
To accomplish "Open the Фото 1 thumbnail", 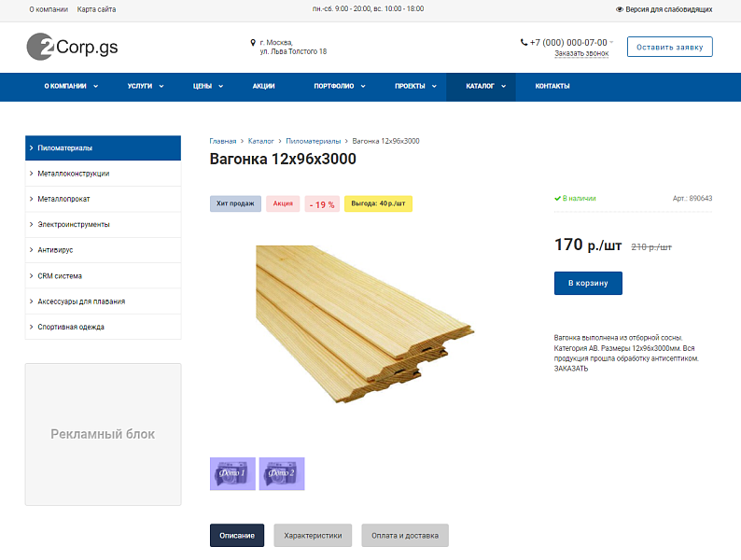I will [x=232, y=473].
